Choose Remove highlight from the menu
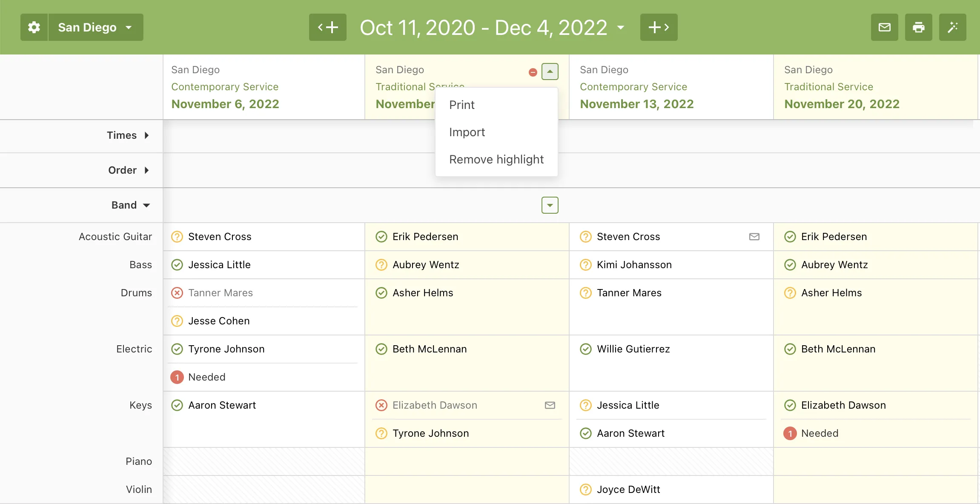Screen dimensions: 980x504 pos(496,159)
